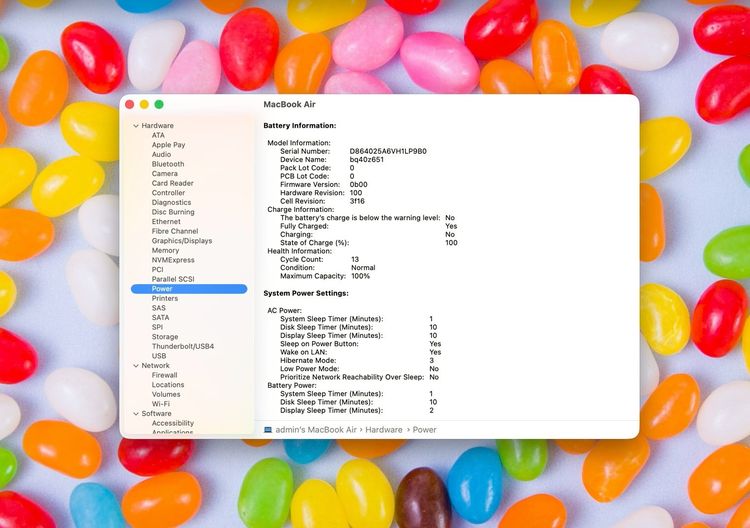The height and width of the screenshot is (528, 750).
Task: Click the Firmware Version value 0b00
Action: coord(358,185)
